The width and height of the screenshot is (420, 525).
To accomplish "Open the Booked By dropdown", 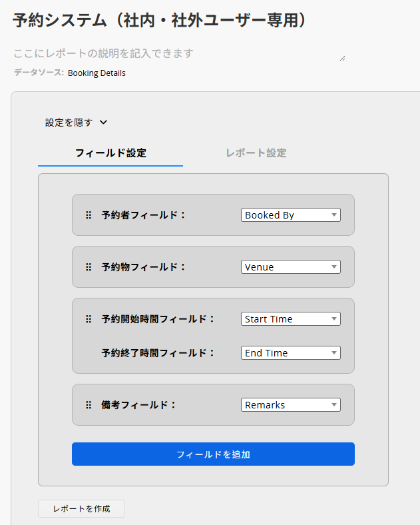I will (290, 215).
